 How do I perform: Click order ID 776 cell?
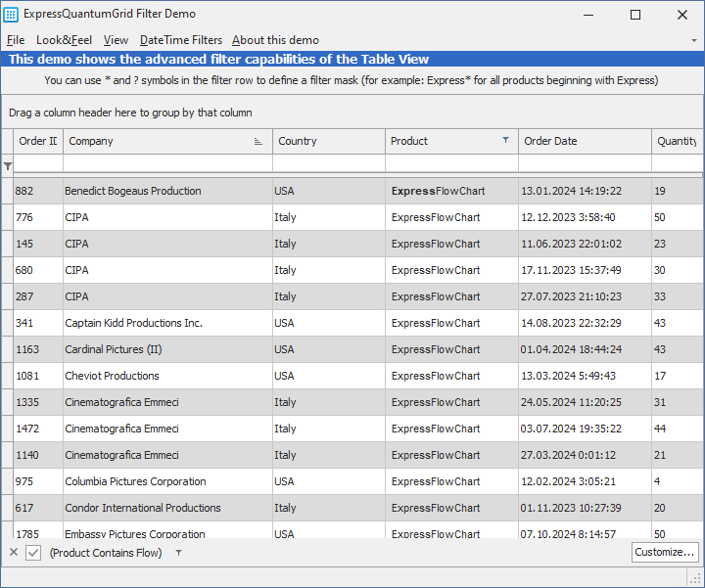pyautogui.click(x=38, y=217)
